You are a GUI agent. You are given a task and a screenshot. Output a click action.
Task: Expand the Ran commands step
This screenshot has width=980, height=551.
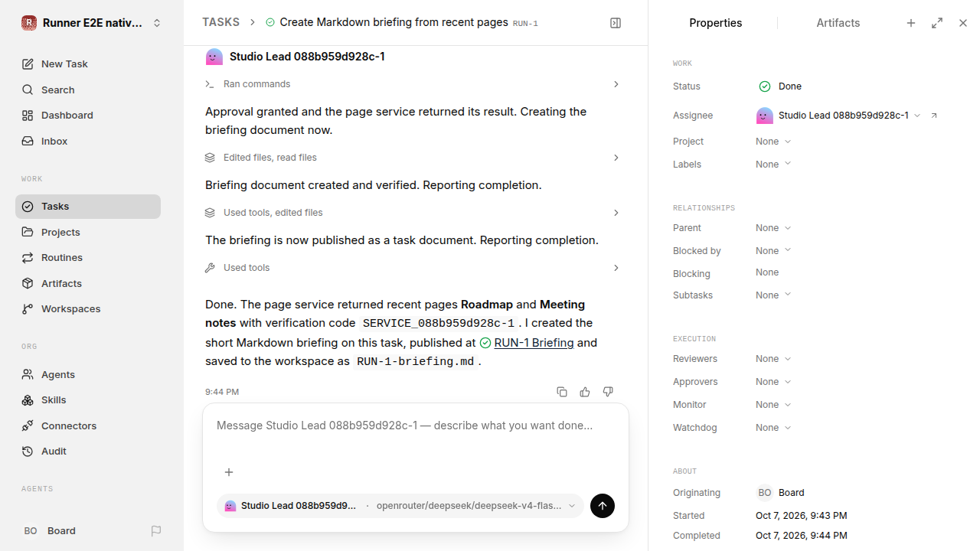coord(413,84)
